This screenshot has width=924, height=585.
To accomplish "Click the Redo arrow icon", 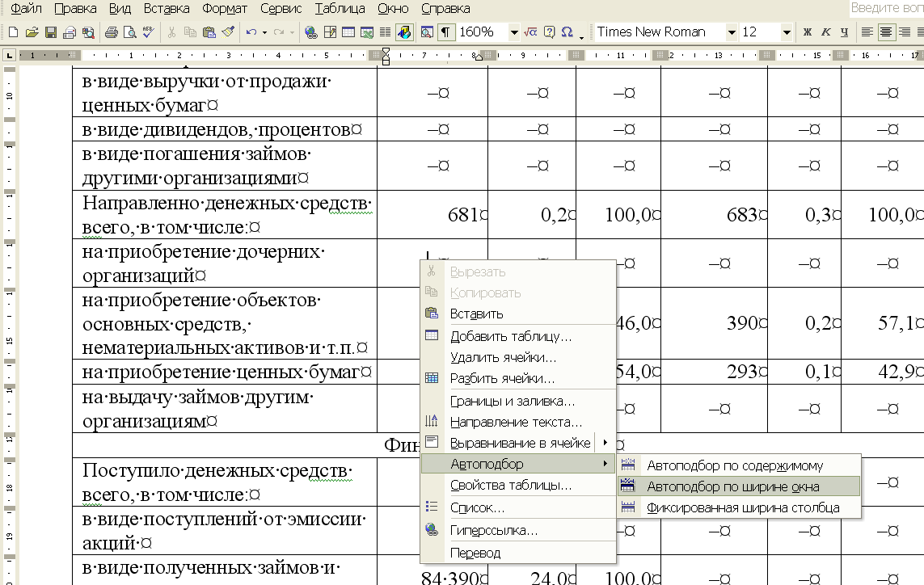I will [x=279, y=32].
